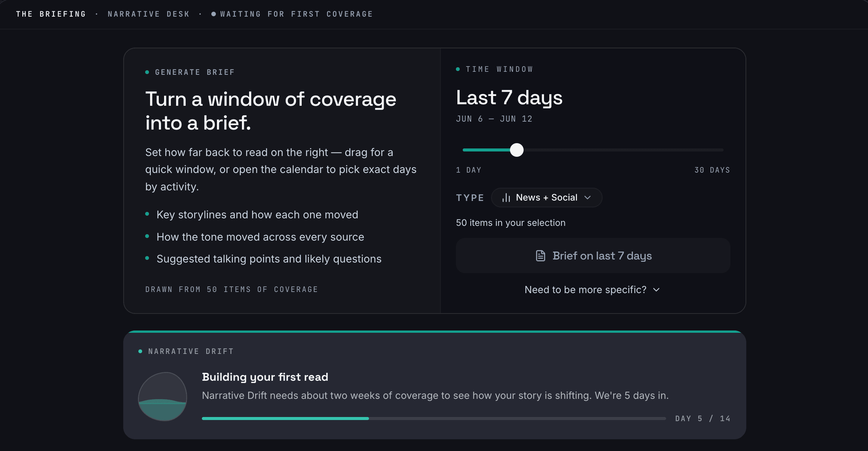
Task: Click the 'Brief on last 7 days' button
Action: click(x=593, y=256)
